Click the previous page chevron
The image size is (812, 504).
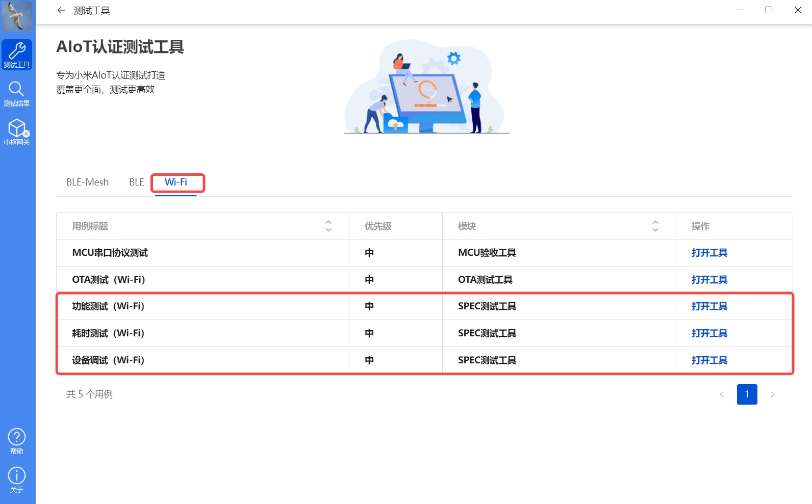coord(722,394)
